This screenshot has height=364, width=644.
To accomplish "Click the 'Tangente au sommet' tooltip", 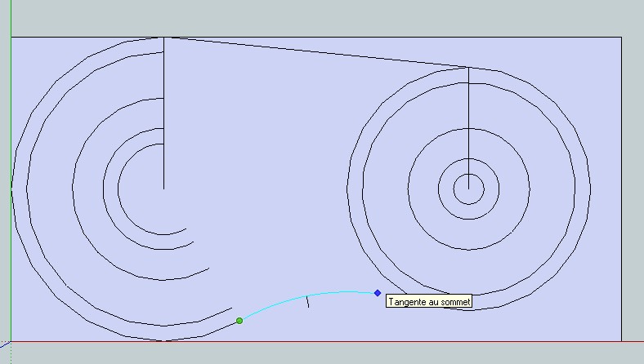I will 429,302.
